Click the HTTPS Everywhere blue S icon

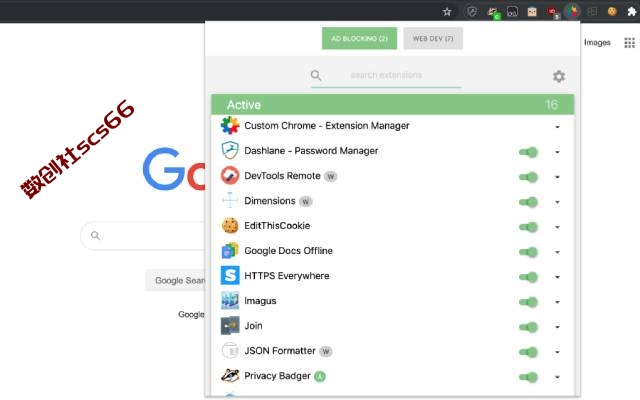(230, 276)
